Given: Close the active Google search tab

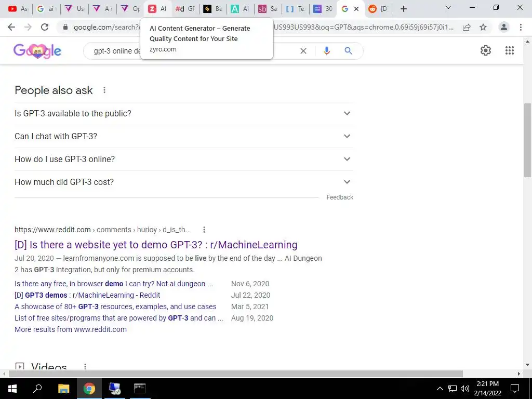Looking at the screenshot, I should (x=356, y=9).
